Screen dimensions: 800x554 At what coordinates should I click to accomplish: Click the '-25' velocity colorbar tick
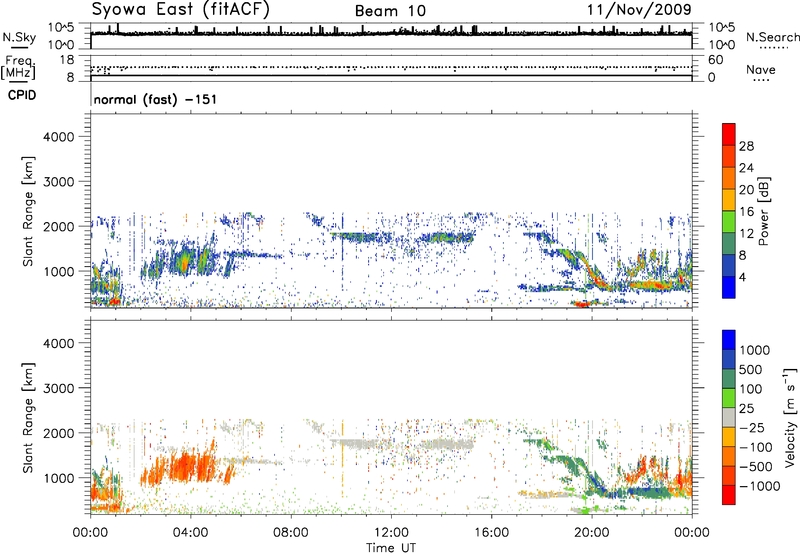point(751,427)
